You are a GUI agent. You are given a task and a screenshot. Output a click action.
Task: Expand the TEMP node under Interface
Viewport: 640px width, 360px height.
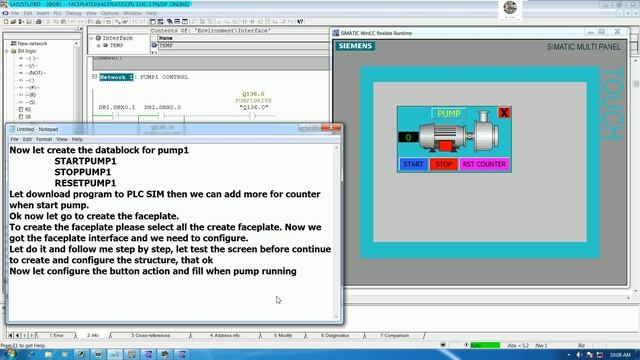(98, 45)
